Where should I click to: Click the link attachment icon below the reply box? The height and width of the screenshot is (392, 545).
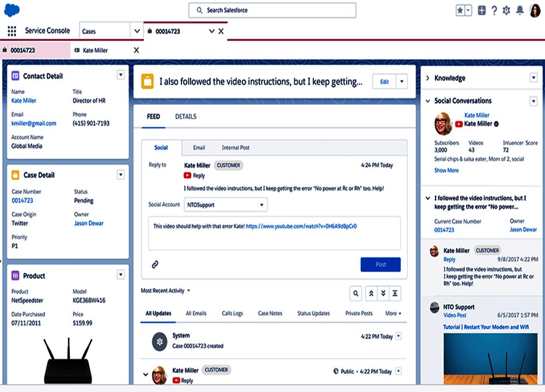(155, 265)
